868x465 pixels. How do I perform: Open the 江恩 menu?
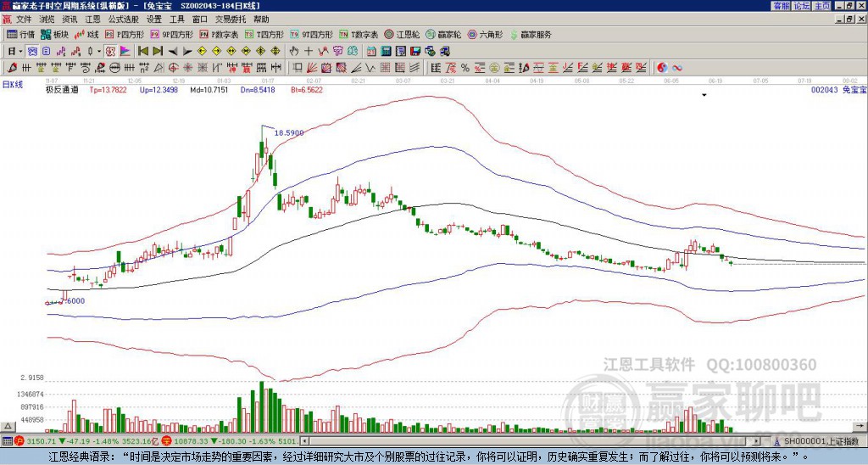click(x=92, y=20)
